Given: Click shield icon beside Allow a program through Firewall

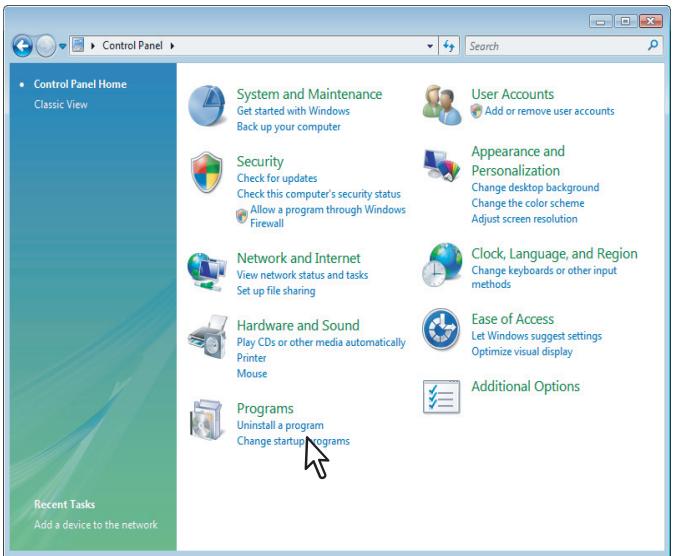Looking at the screenshot, I should click(242, 216).
